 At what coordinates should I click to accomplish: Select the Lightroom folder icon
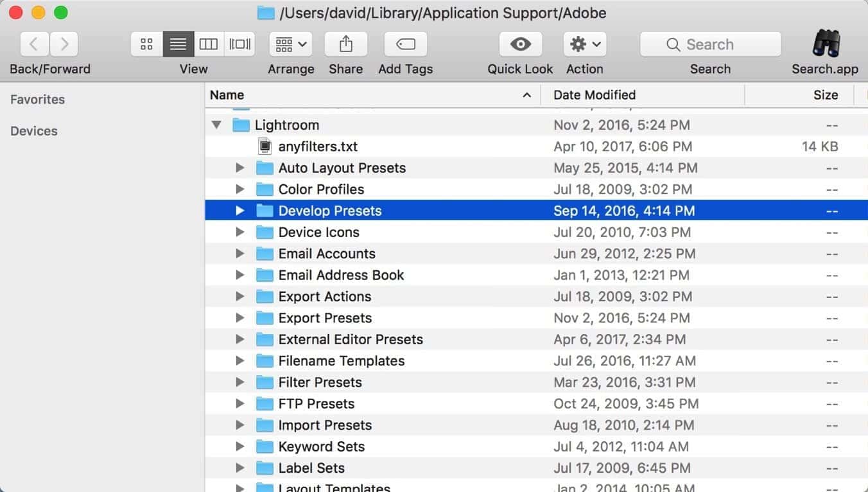point(241,125)
